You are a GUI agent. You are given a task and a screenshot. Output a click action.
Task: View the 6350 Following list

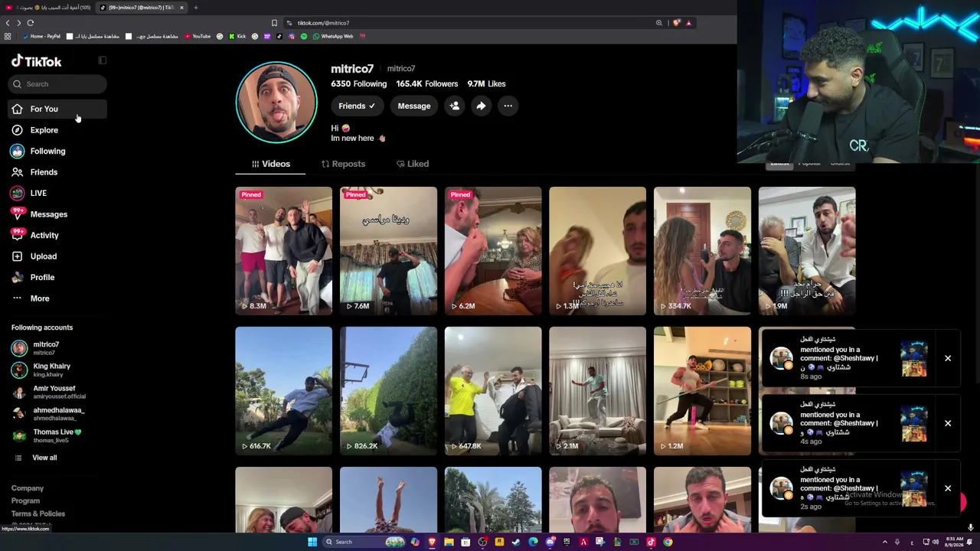pyautogui.click(x=358, y=83)
